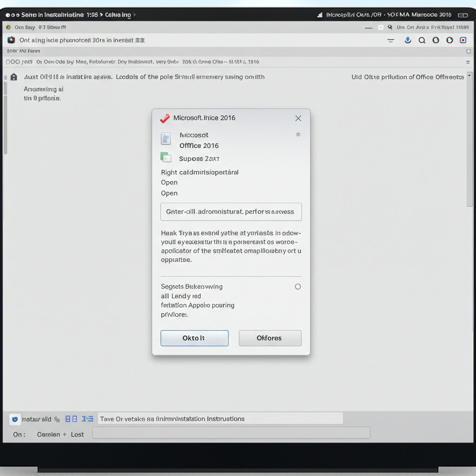This screenshot has height=476, width=476.
Task: Click the app logo beside Ont aing text
Action: click(x=11, y=40)
